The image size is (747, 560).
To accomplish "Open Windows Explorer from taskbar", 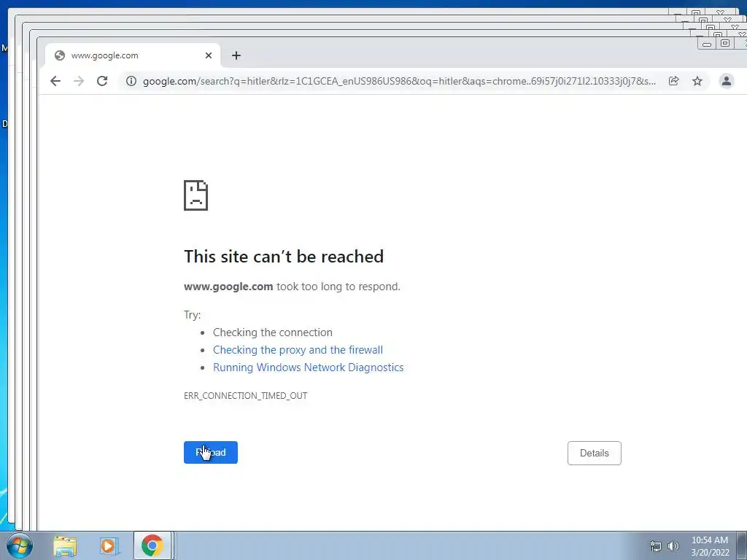I will 65,545.
